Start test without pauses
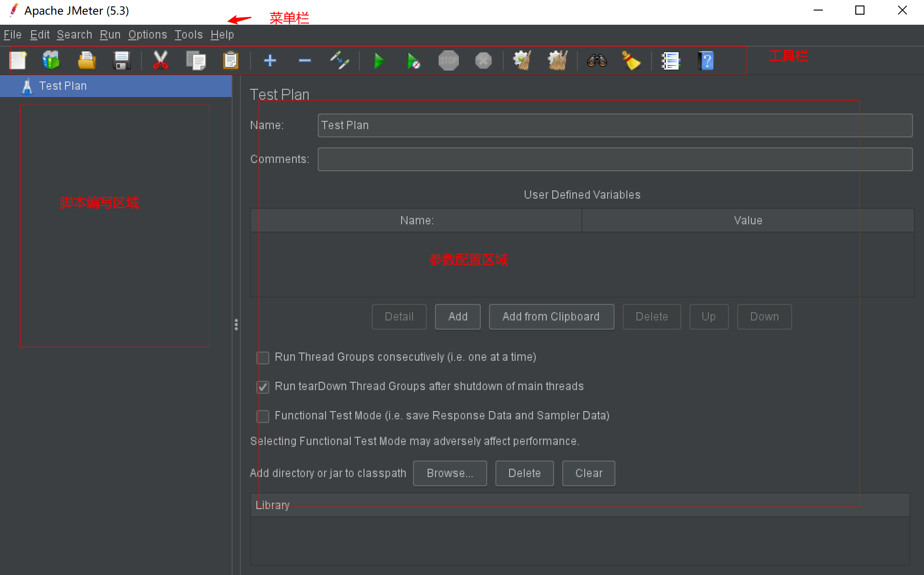The image size is (924, 575). (413, 60)
